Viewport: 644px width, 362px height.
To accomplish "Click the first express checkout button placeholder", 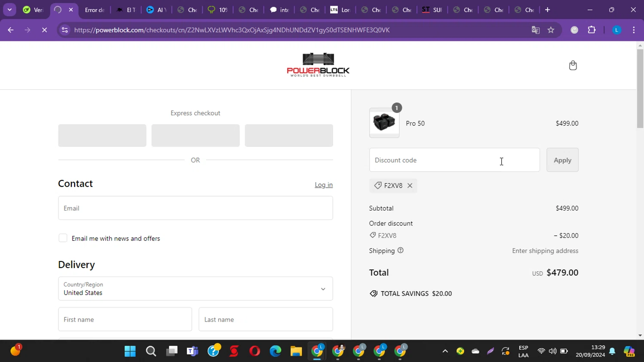I will click(102, 135).
